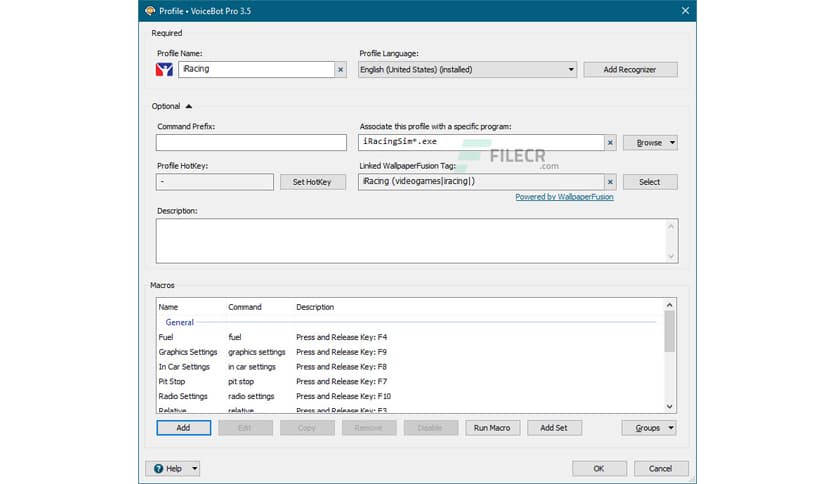The image size is (836, 484).
Task: Close the Profile dialog window
Action: tap(685, 11)
